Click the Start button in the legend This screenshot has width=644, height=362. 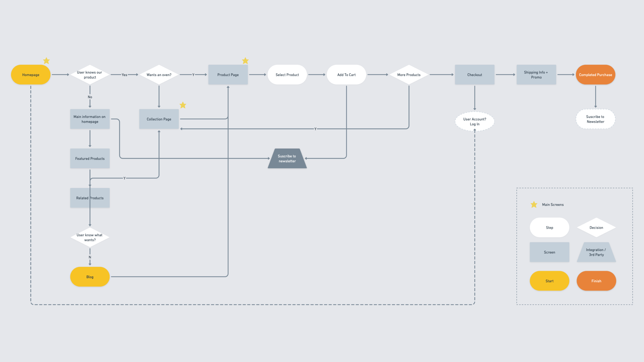tap(549, 281)
